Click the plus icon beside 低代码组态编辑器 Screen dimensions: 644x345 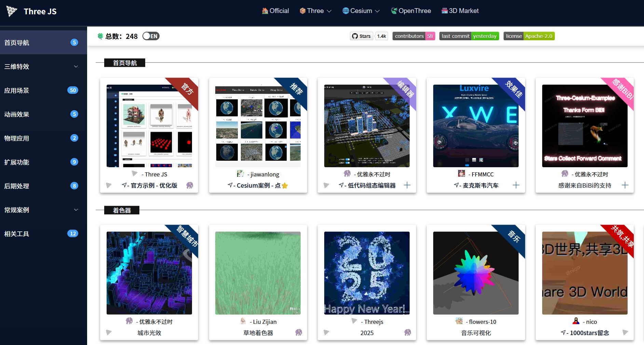click(407, 185)
